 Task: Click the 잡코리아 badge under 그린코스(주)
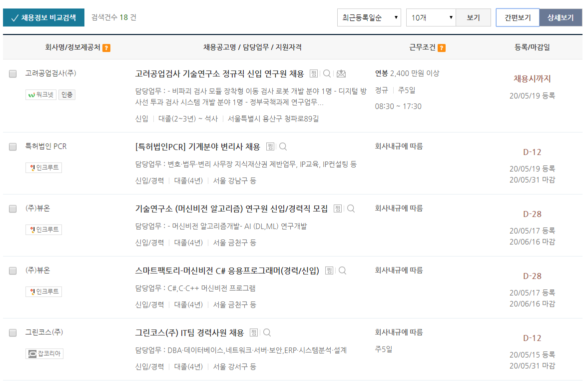[x=44, y=353]
